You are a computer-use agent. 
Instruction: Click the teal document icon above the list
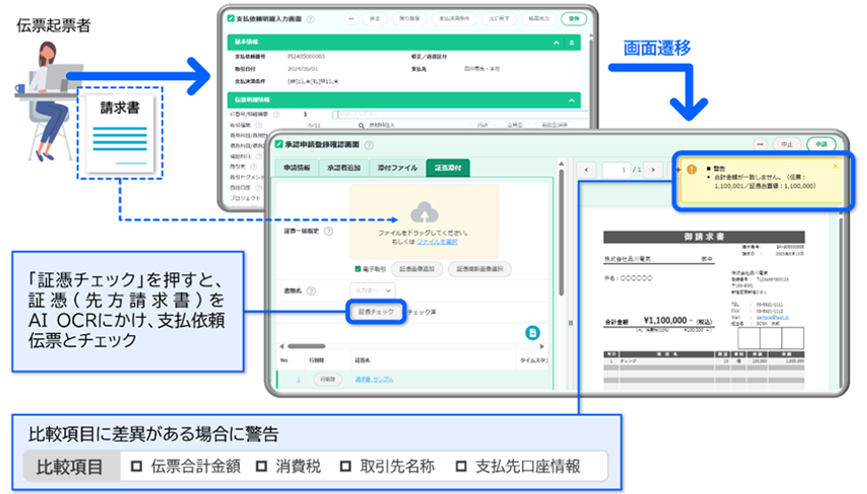pyautogui.click(x=533, y=332)
